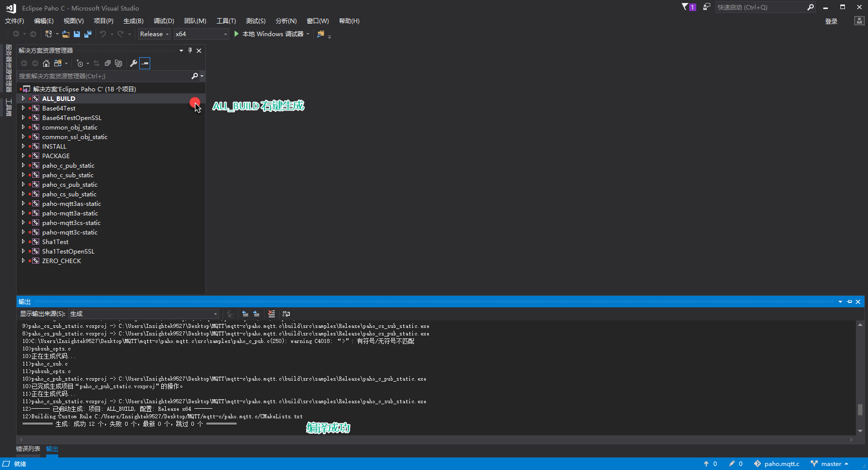Open the 工具(T) menu
This screenshot has height=470, width=868.
(x=226, y=21)
